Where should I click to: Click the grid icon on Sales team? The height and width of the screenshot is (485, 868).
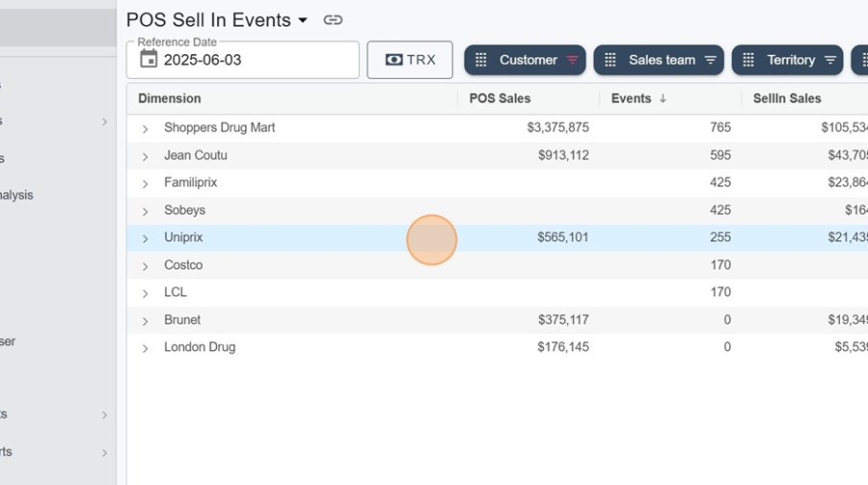(610, 60)
